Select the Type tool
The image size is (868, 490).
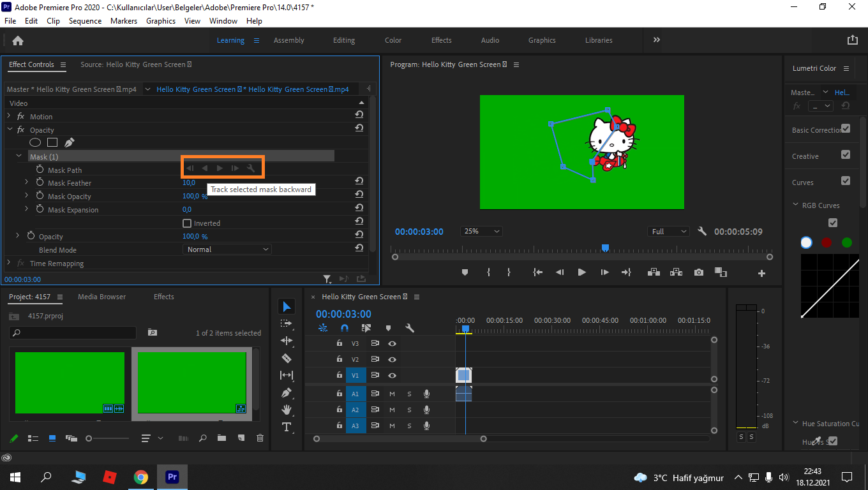click(287, 427)
